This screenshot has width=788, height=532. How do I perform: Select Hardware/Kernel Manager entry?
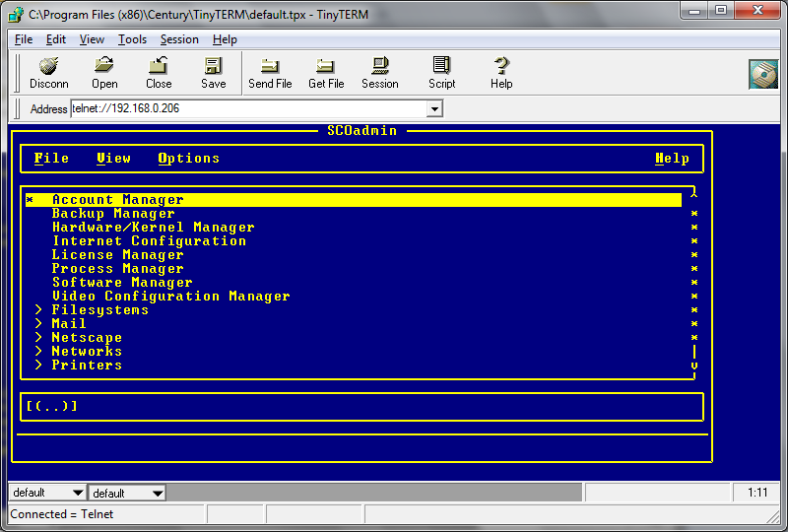(x=154, y=228)
